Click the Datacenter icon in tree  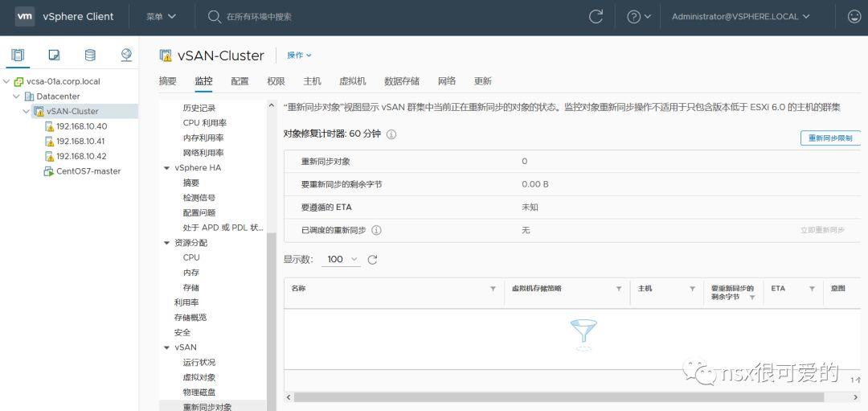point(30,97)
